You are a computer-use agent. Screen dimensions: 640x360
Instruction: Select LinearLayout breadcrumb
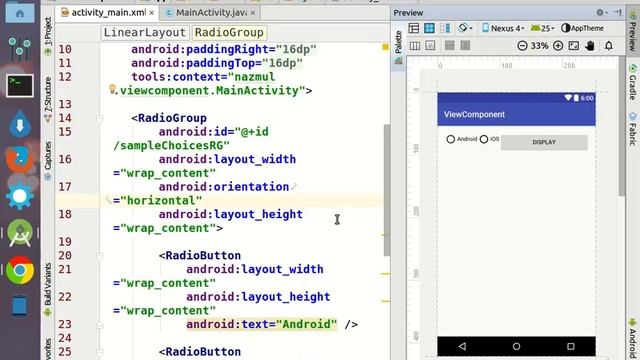[x=144, y=32]
